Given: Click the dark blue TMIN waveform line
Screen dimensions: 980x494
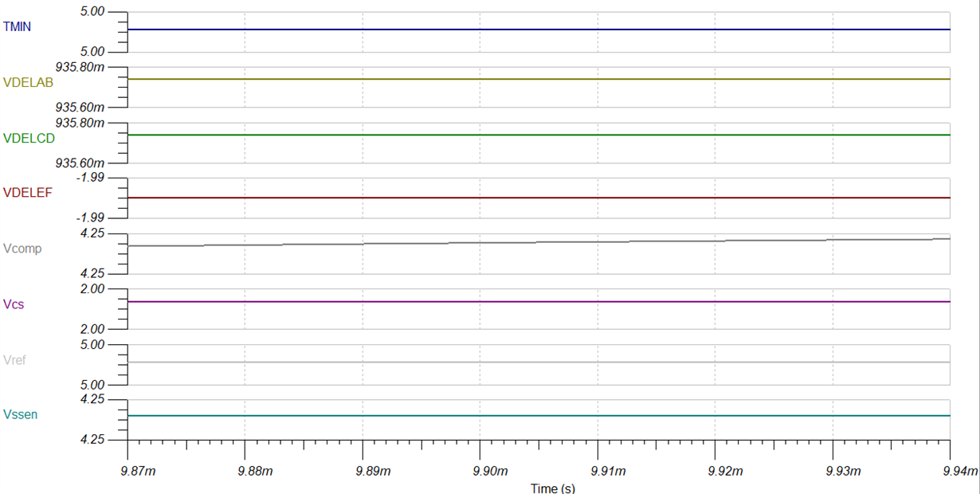Looking at the screenshot, I should click(x=539, y=29).
